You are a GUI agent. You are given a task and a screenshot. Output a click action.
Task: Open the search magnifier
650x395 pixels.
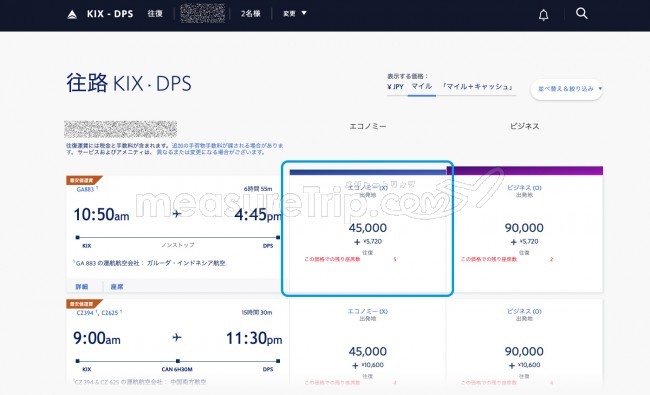click(x=582, y=14)
